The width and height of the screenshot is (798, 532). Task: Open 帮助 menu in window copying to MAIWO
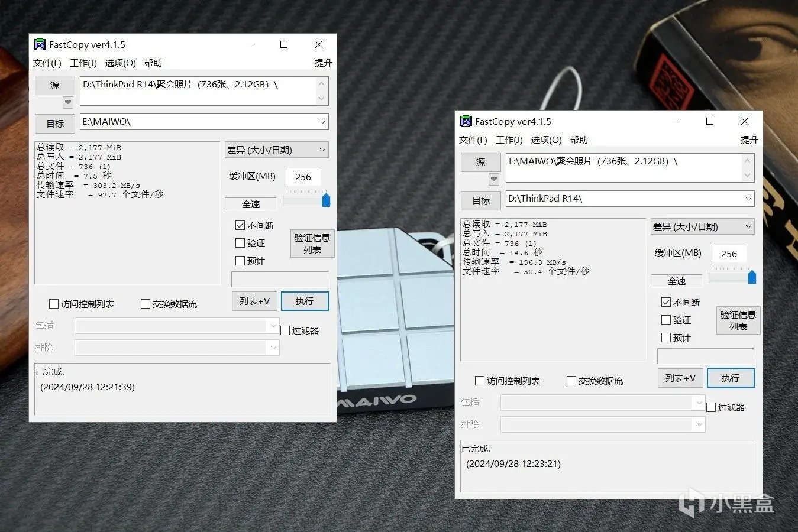(x=153, y=63)
